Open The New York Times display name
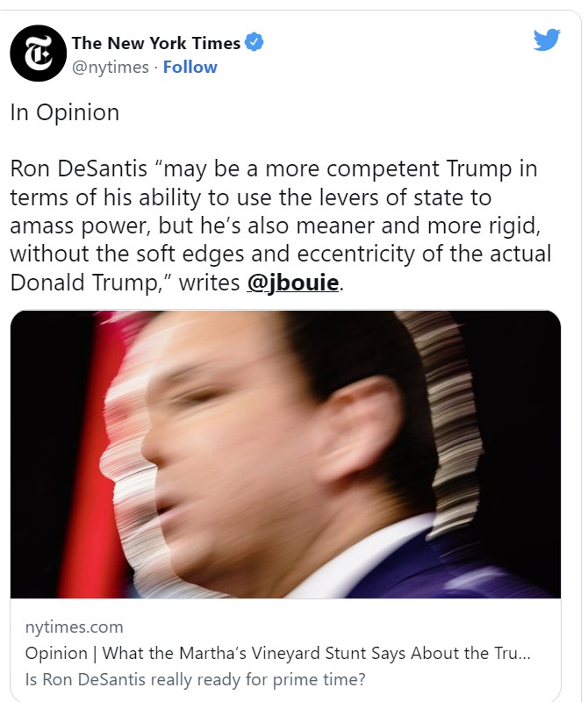588x702 pixels. point(156,43)
